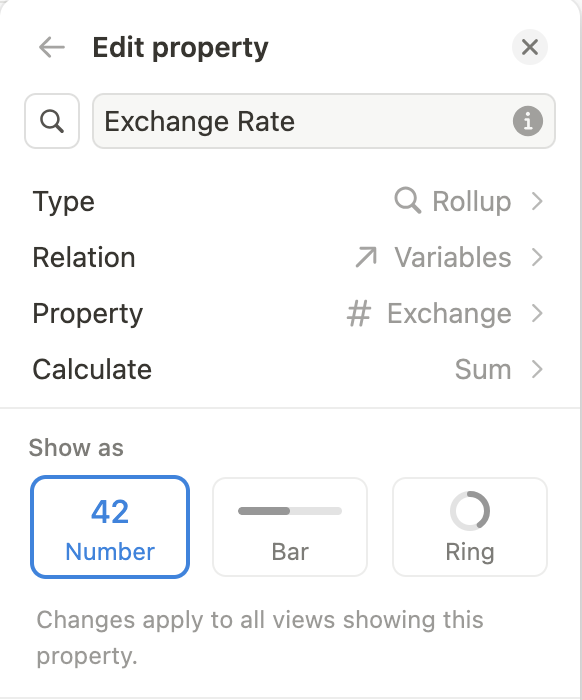Click the Variables relation value
The image size is (582, 700).
tap(453, 257)
